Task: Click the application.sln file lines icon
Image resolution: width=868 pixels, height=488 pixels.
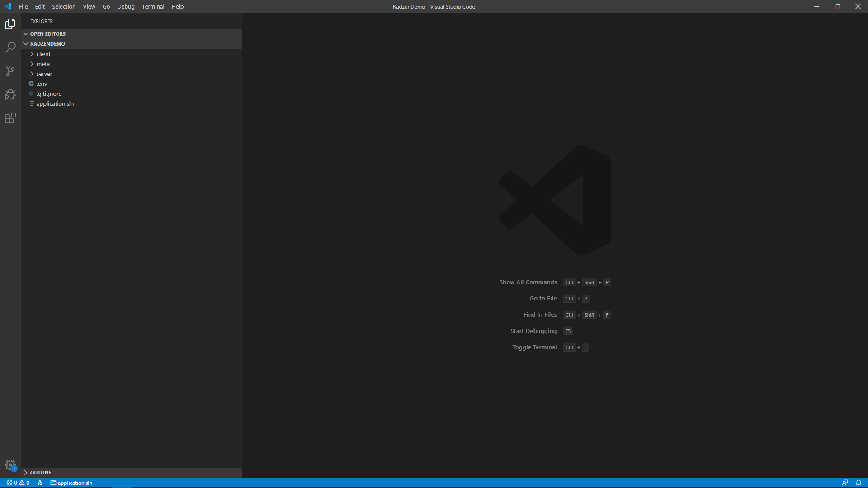Action: click(x=32, y=103)
